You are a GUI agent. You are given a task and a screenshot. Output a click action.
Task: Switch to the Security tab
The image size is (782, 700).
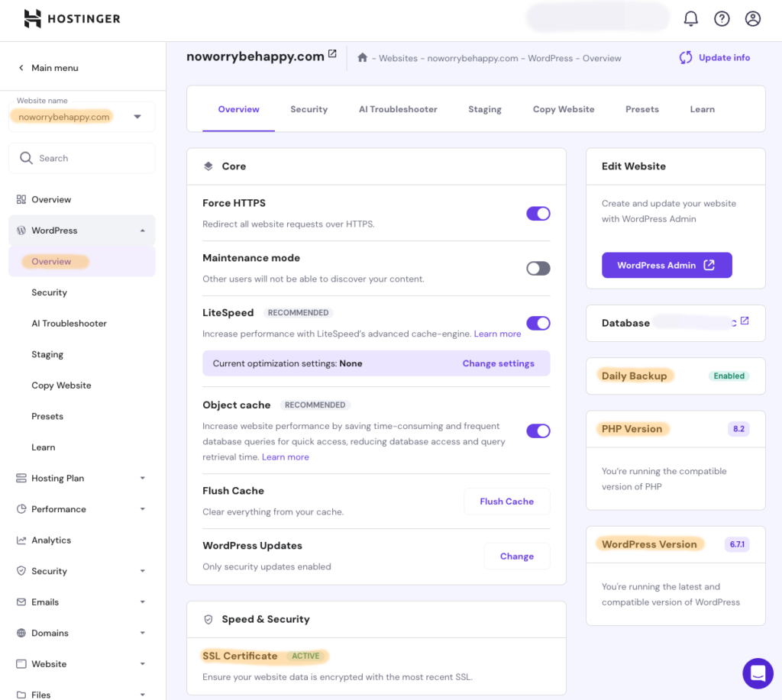tap(309, 109)
